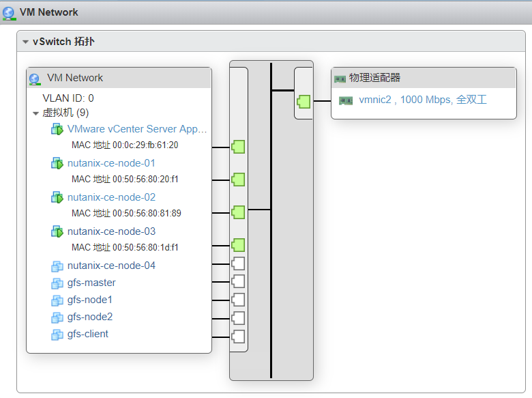The height and width of the screenshot is (398, 532).
Task: Click the gfs-client VM icon
Action: (57, 335)
